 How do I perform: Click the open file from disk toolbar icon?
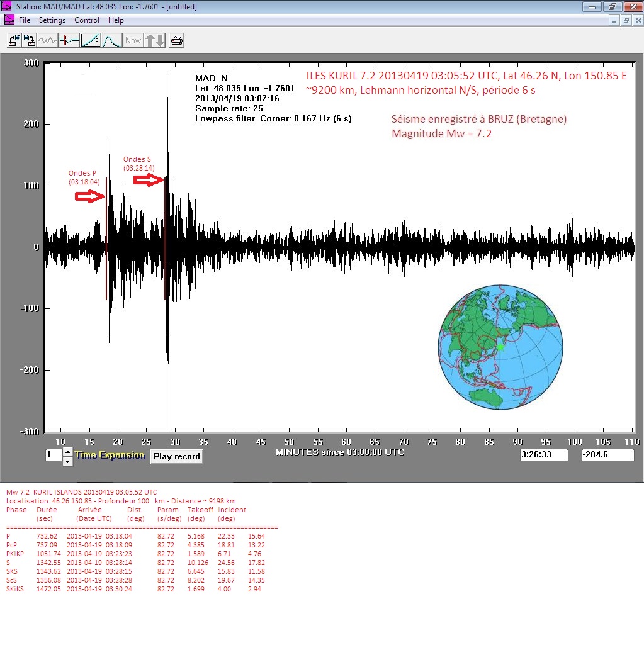pos(14,41)
